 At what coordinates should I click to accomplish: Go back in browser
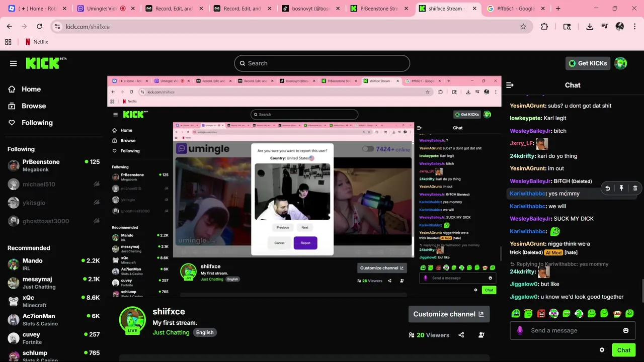pyautogui.click(x=10, y=27)
